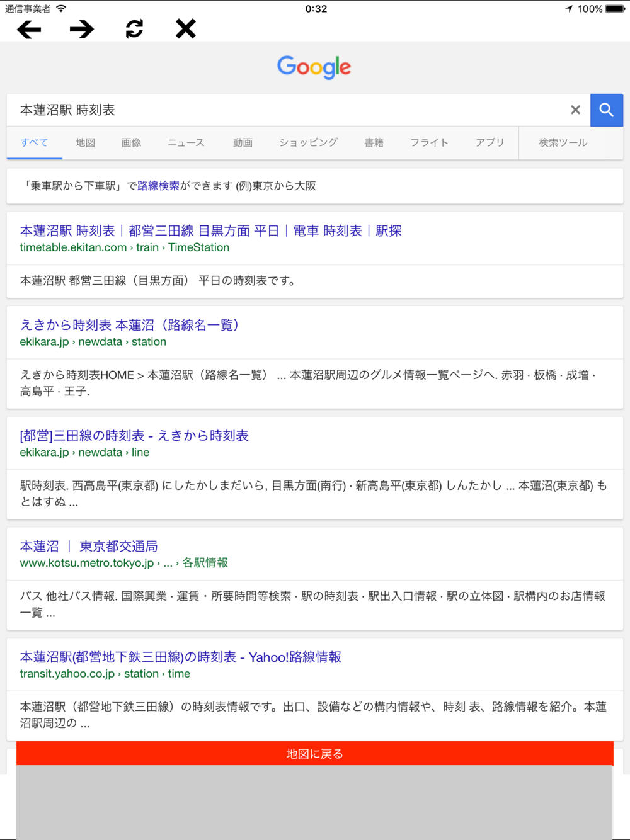Image resolution: width=630 pixels, height=840 pixels.
Task: Click snippet 本蓮沼駅（都営地下鉄三田線）の時刻表情報です
Action: (313, 715)
